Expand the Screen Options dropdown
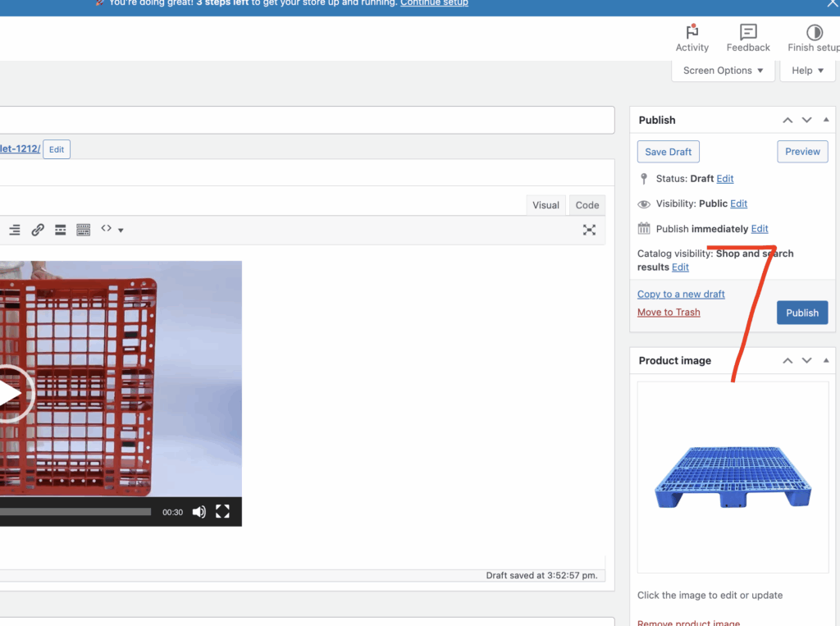The width and height of the screenshot is (840, 626). (x=723, y=71)
